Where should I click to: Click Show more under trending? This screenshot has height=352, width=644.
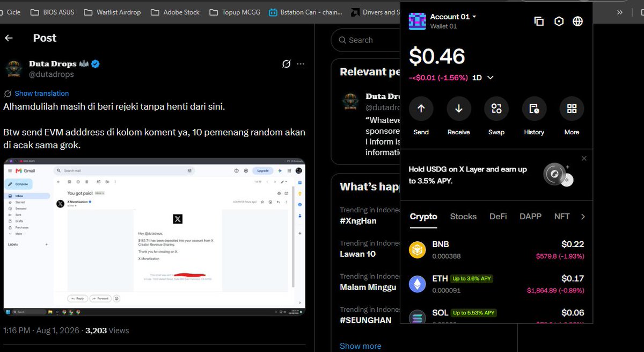(x=361, y=346)
